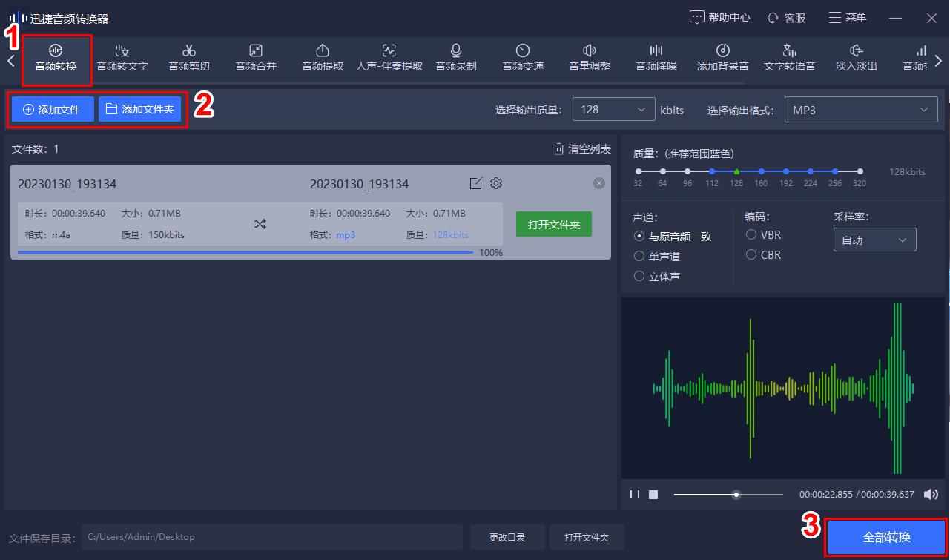The width and height of the screenshot is (950, 560).
Task: Switch to the 音频转文字 tab
Action: [x=121, y=59]
